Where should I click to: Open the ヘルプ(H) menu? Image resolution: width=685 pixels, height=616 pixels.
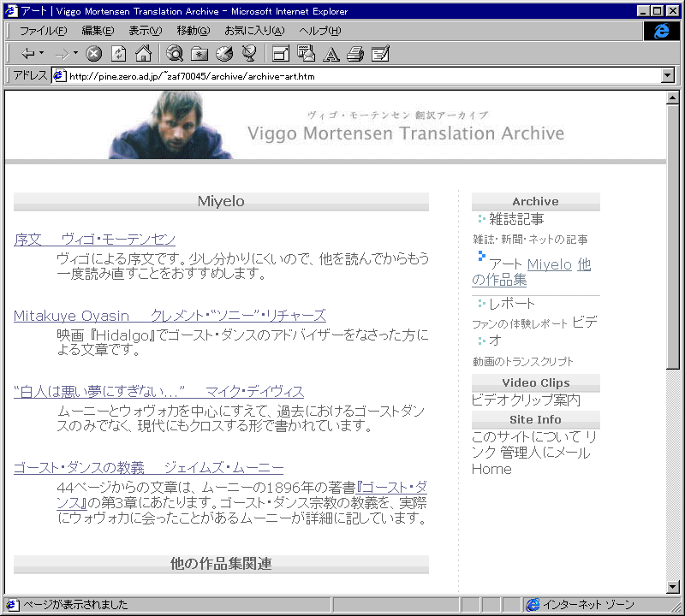point(319,31)
